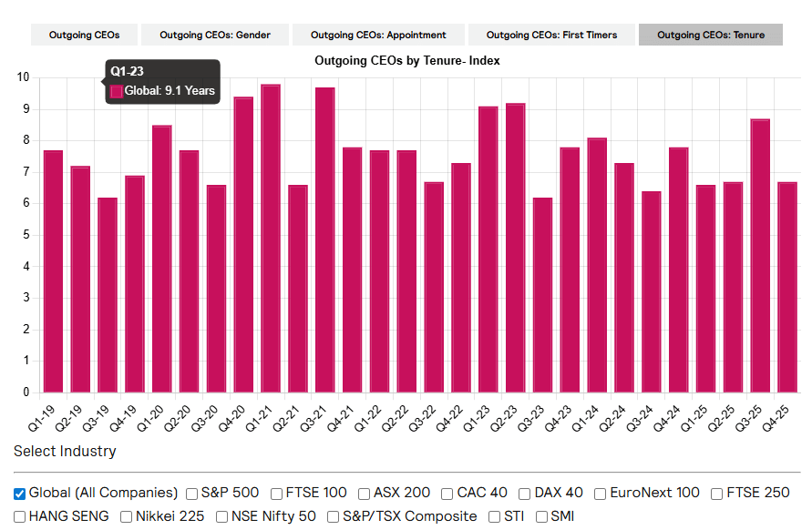Click the Q1-23 tooltip color swatch
Screen dimensions: 812x530
coord(117,91)
